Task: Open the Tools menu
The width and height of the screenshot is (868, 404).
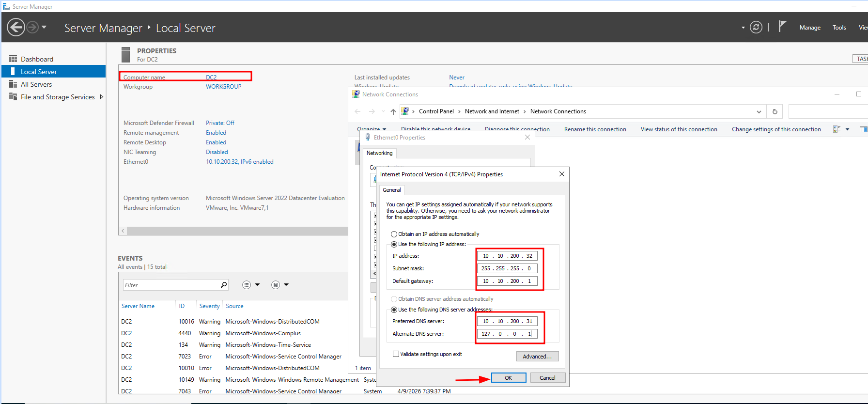Action: pos(839,28)
